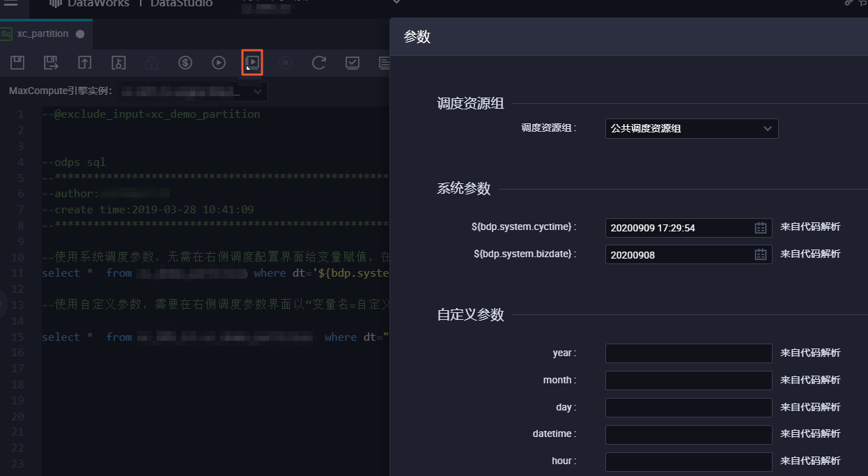Click the cost estimate dollar icon
This screenshot has height=476, width=868.
tap(185, 63)
